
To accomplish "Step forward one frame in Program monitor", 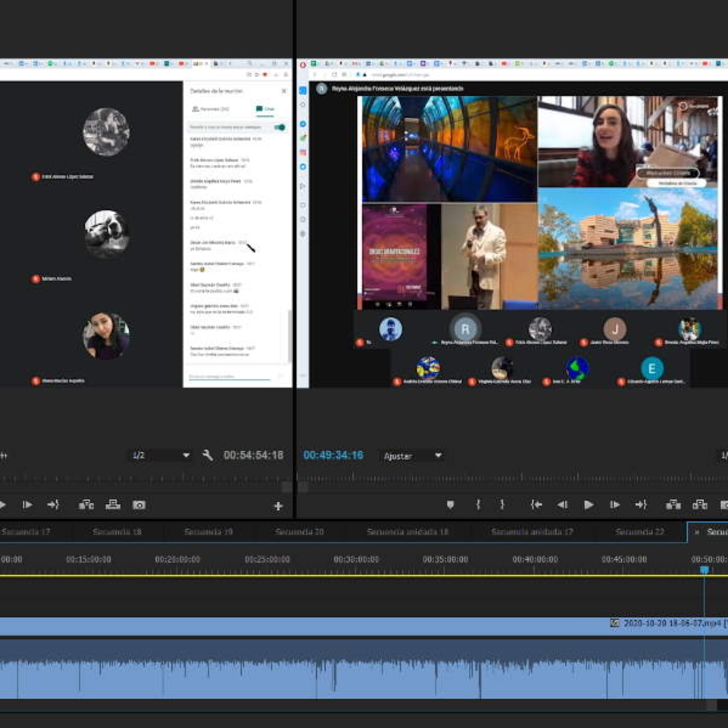I will coord(615,504).
